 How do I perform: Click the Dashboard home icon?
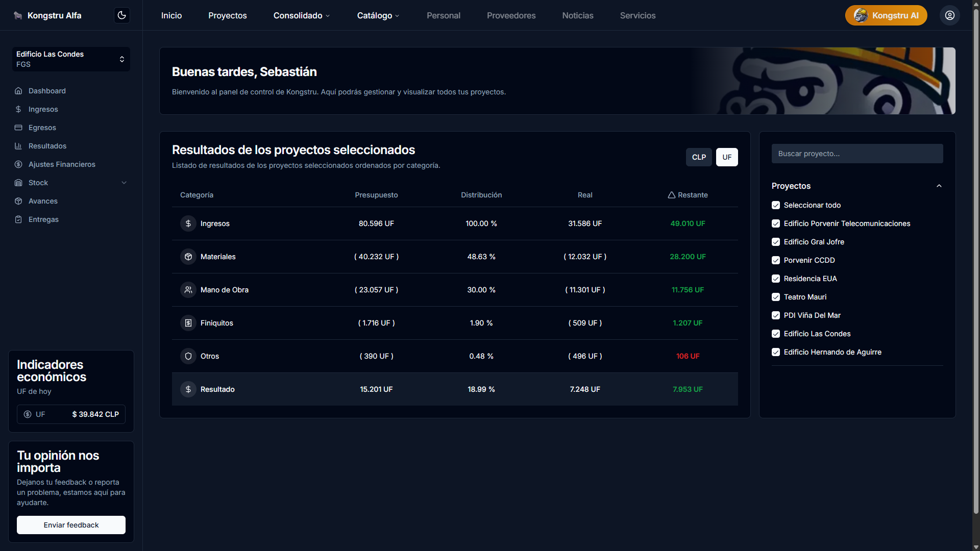pyautogui.click(x=18, y=91)
